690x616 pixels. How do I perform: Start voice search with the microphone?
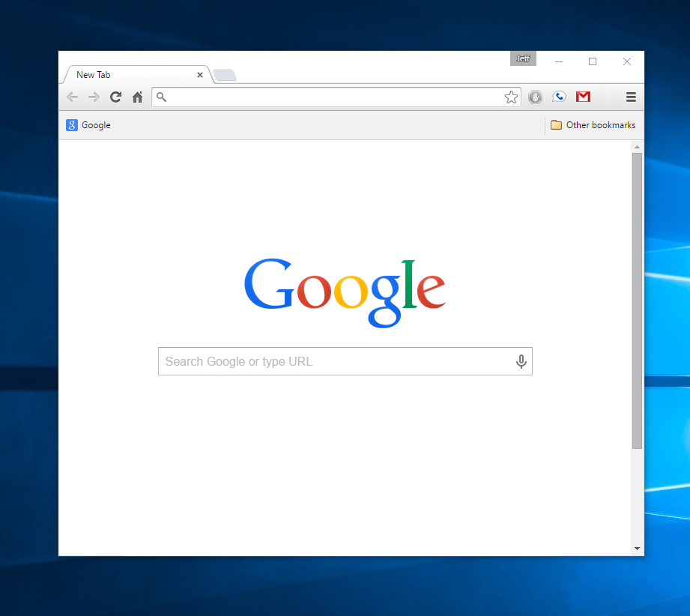(521, 362)
